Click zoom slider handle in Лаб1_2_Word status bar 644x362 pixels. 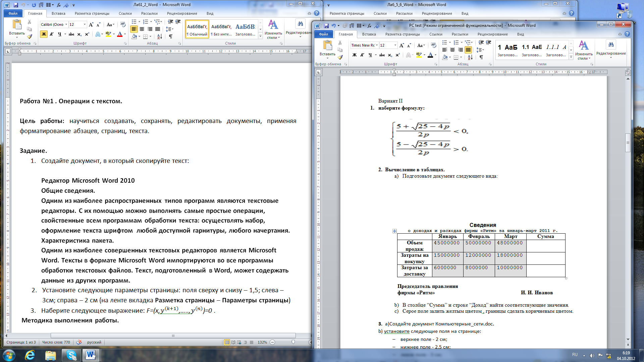click(293, 342)
